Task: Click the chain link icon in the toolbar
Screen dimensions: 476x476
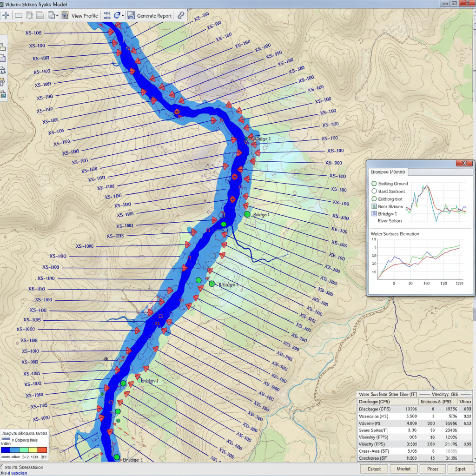Action: tap(181, 15)
